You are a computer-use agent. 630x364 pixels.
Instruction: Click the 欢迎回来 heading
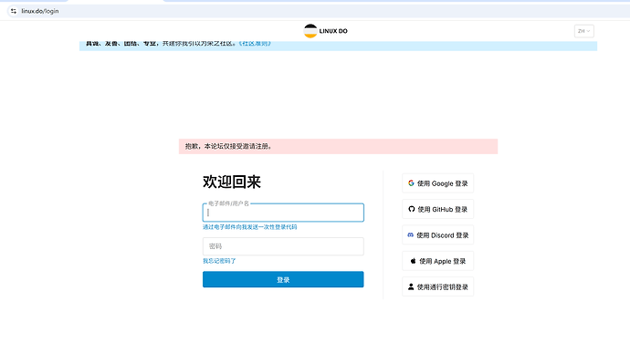coord(232,182)
